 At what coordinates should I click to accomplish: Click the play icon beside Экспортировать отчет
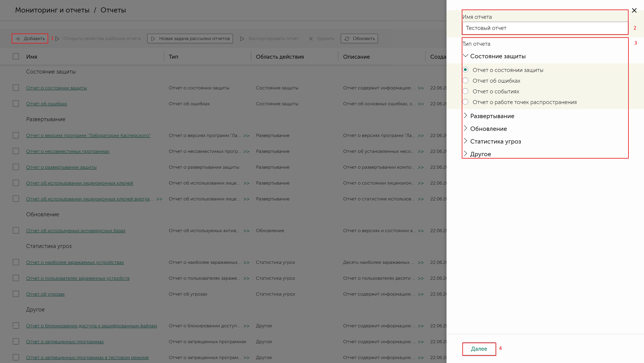(x=242, y=39)
